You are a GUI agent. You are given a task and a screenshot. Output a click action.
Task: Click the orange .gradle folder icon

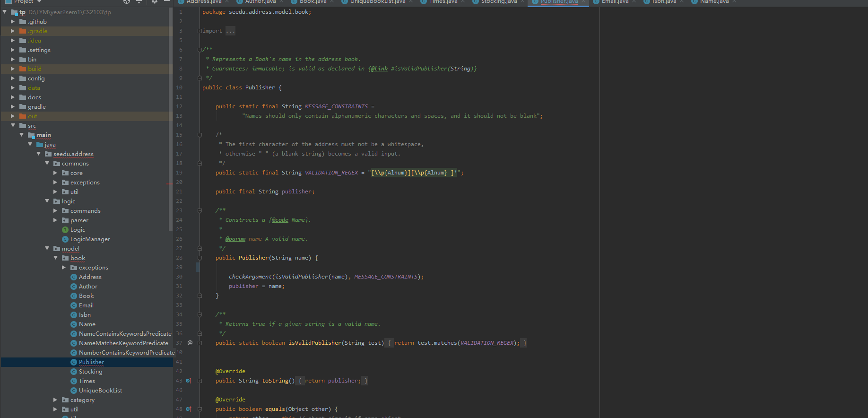click(x=23, y=31)
